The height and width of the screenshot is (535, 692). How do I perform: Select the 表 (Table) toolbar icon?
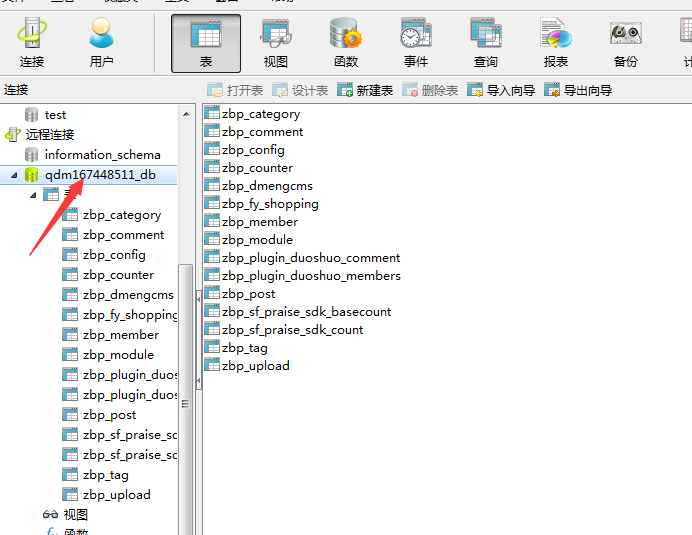(206, 43)
